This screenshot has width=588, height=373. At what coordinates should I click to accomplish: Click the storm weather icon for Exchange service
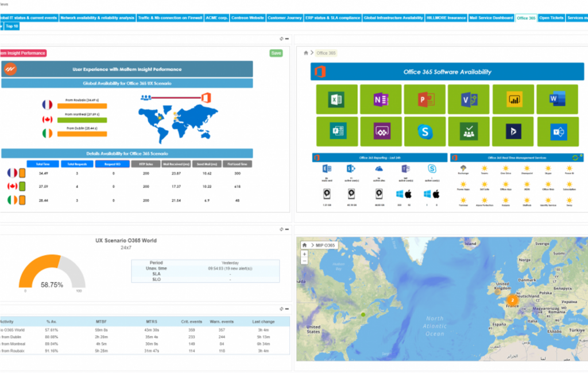click(x=463, y=168)
